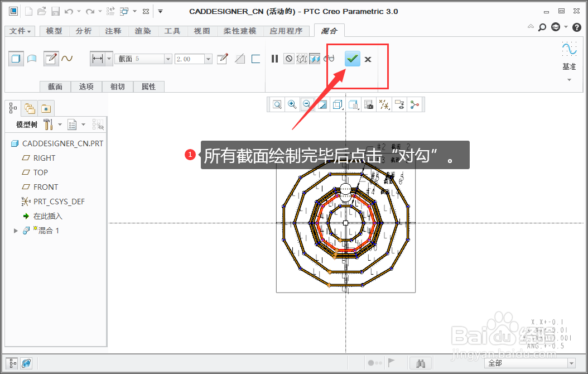Switch to the 分析 ribbon tab

coord(84,31)
